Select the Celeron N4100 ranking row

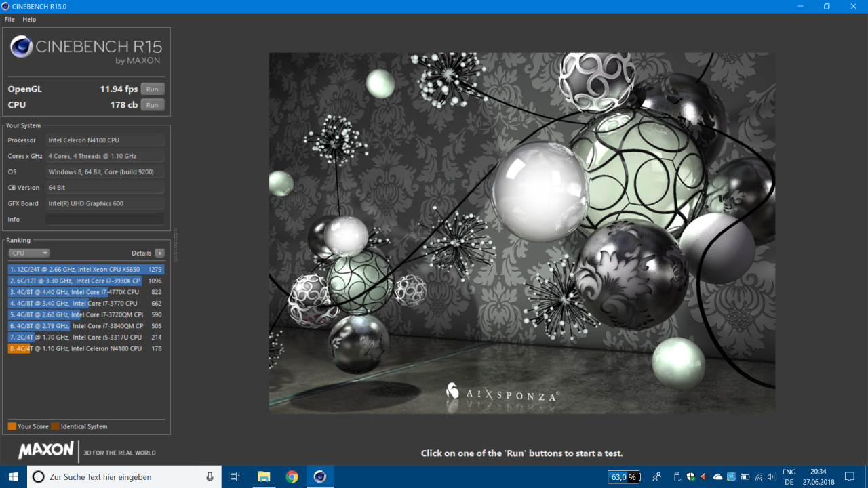tap(86, 348)
